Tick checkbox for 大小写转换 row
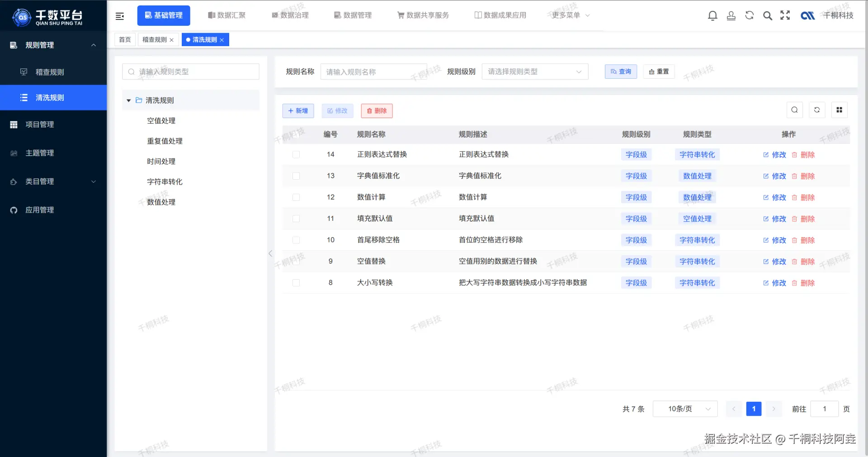The image size is (868, 457). click(296, 283)
